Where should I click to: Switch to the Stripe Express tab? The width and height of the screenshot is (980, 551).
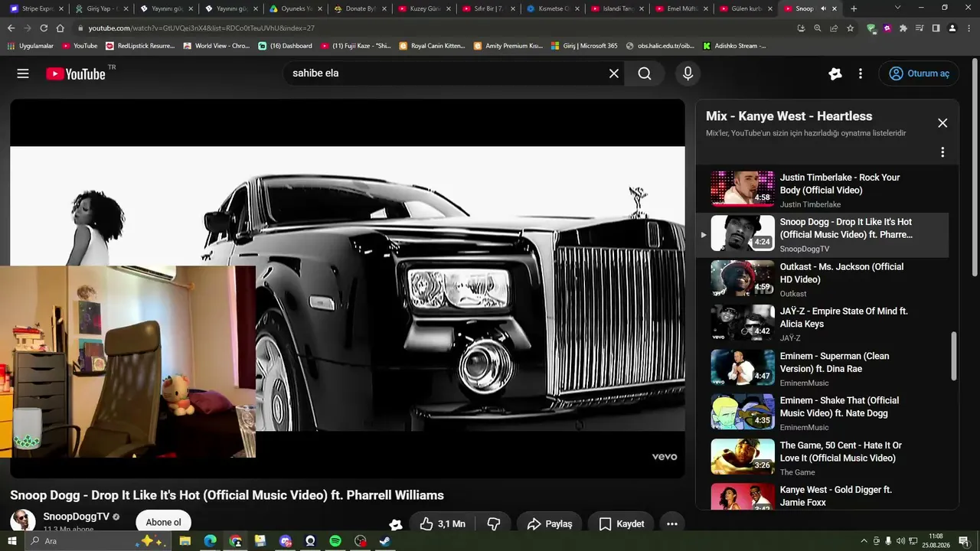(36, 8)
